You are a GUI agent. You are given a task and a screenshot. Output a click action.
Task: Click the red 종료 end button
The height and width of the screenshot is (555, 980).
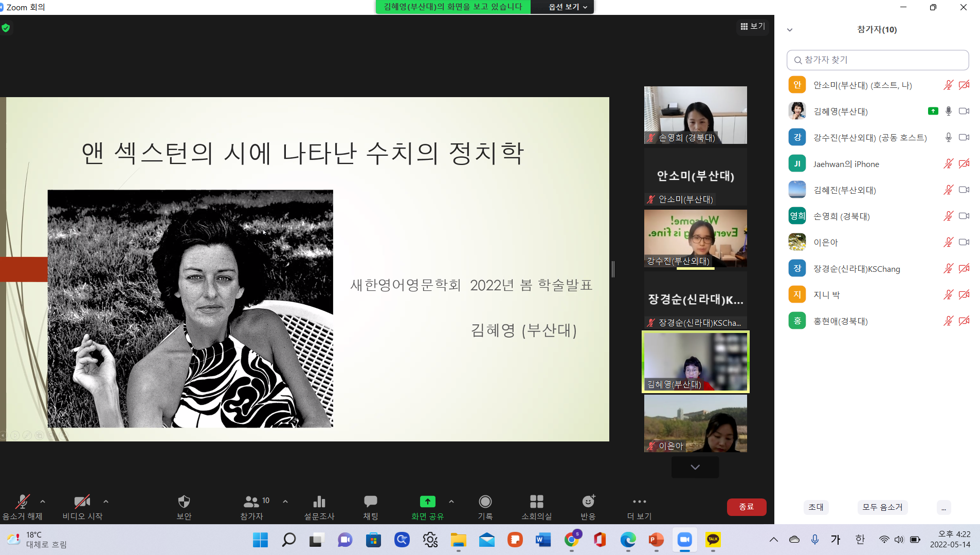(746, 507)
